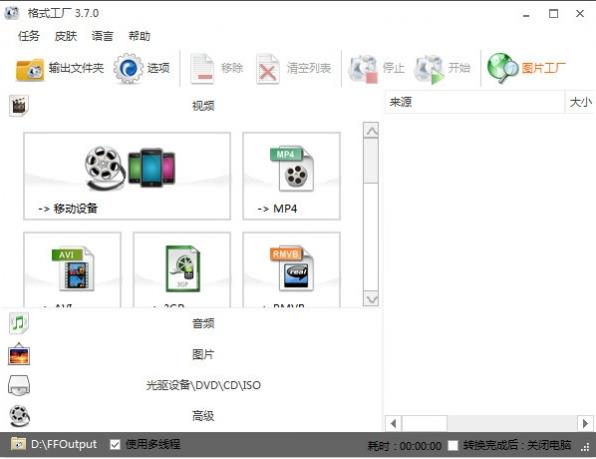Screen dimensions: 596x459
Task: Click the status bar resize grip
Action: 585,448
